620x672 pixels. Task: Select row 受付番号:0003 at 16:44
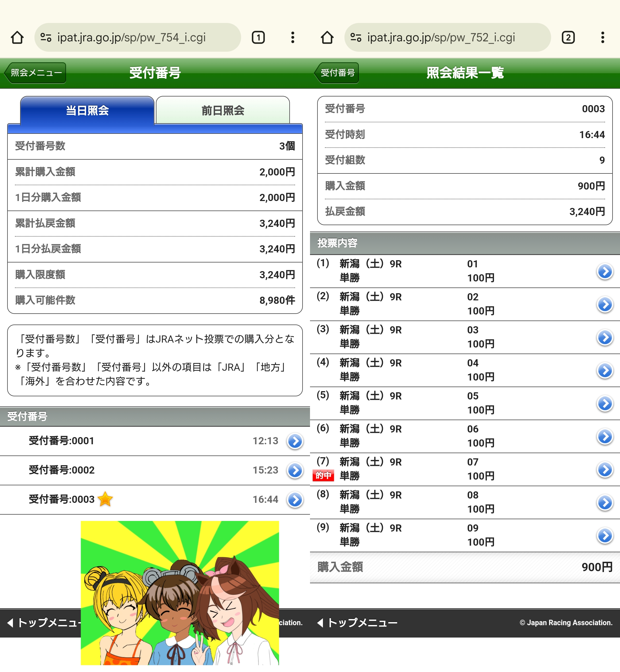[155, 499]
